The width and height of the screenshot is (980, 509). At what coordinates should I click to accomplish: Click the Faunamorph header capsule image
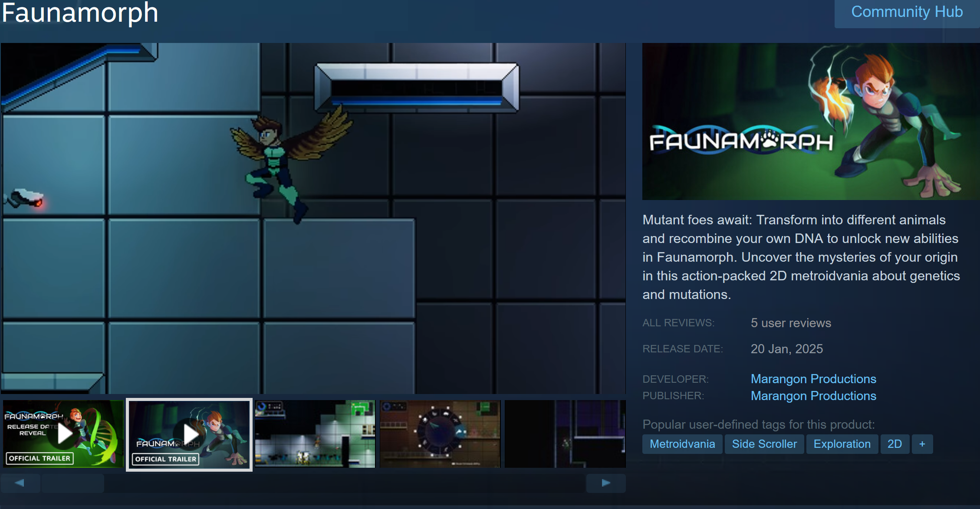coord(811,122)
